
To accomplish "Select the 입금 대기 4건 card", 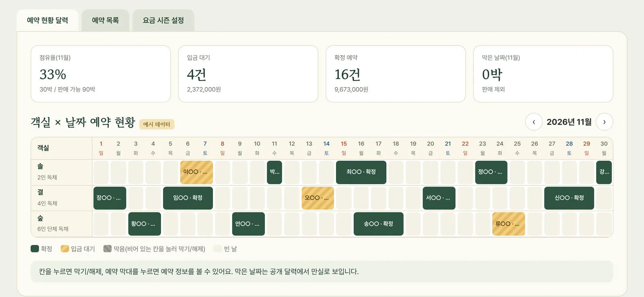I will tap(248, 74).
